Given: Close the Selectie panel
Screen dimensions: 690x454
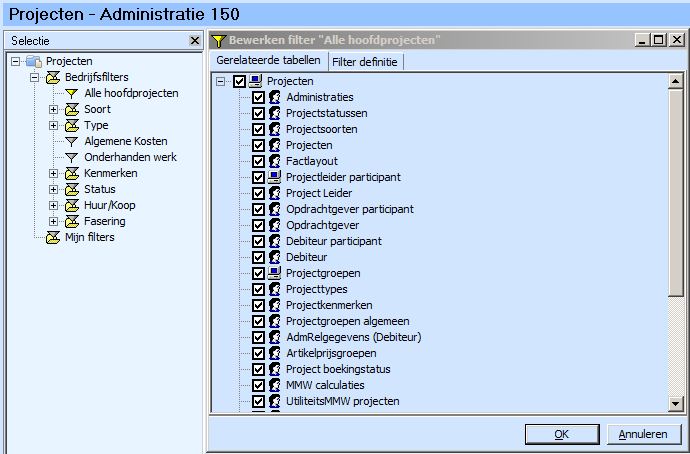Looking at the screenshot, I should (x=195, y=41).
